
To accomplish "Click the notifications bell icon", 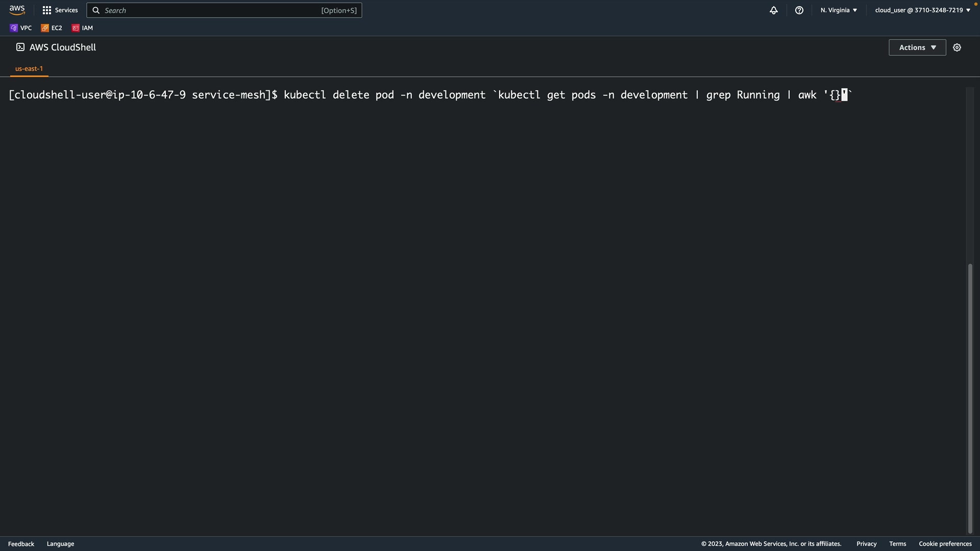I will [774, 10].
